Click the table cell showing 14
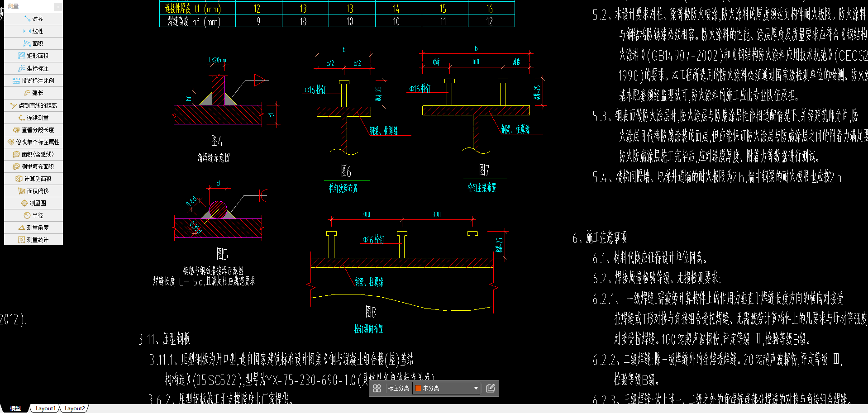 click(396, 9)
